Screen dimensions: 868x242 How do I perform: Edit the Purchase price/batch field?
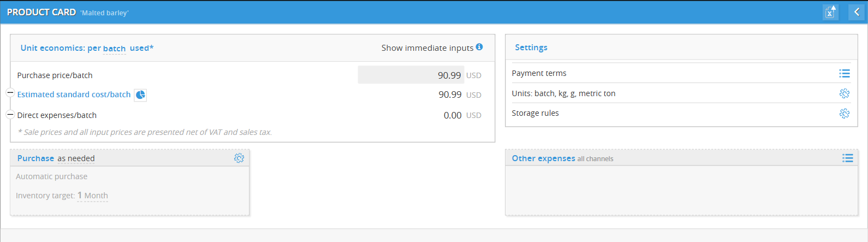point(411,75)
